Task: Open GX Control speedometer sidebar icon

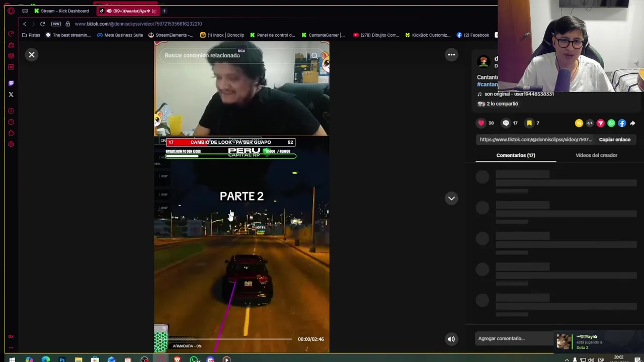Action: 11,34
